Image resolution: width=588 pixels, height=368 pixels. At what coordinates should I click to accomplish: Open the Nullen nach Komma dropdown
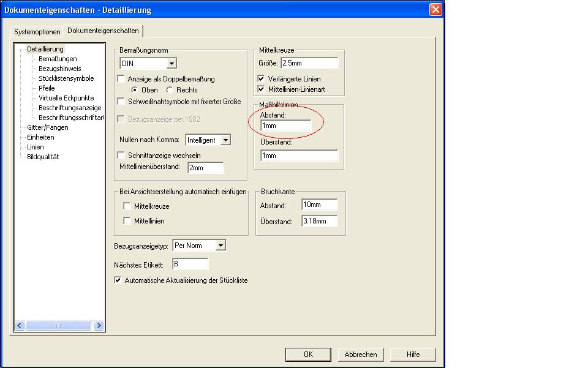225,140
